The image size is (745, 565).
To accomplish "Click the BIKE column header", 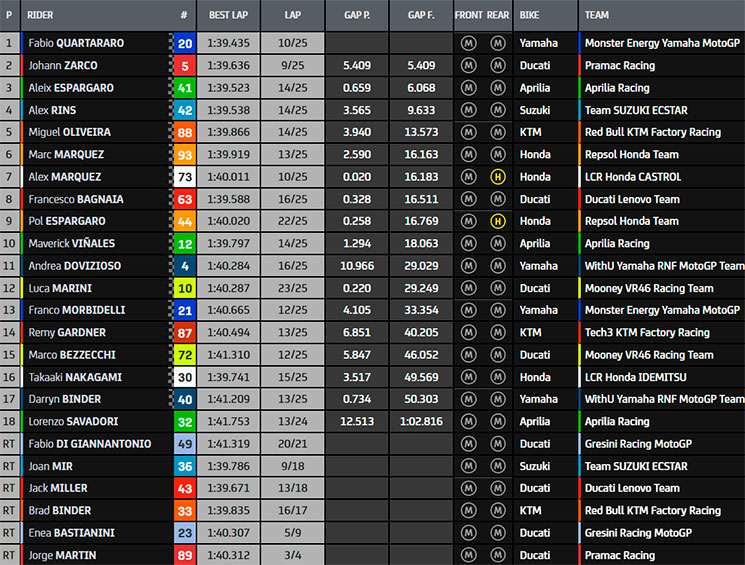I will pyautogui.click(x=529, y=15).
